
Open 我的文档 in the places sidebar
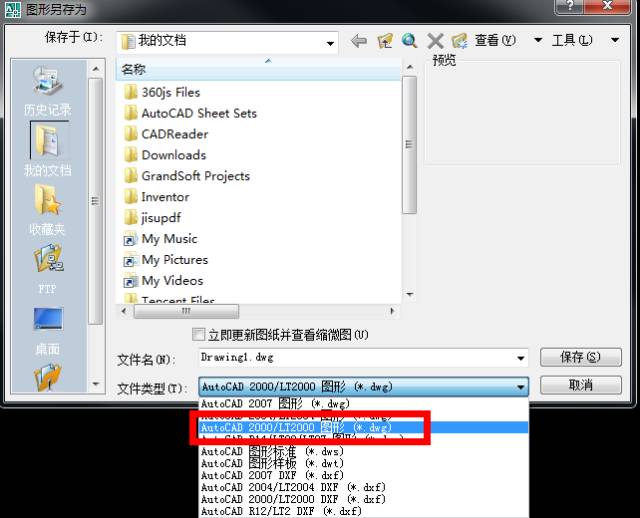click(47, 150)
